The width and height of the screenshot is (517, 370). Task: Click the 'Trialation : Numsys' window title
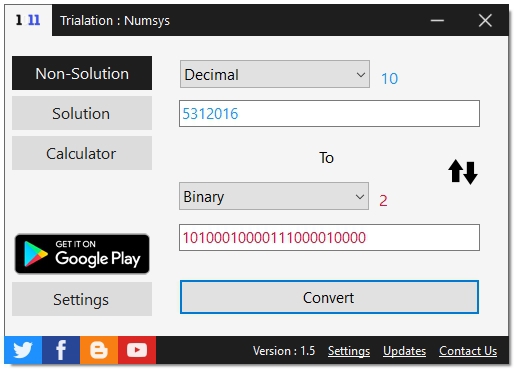click(x=115, y=21)
